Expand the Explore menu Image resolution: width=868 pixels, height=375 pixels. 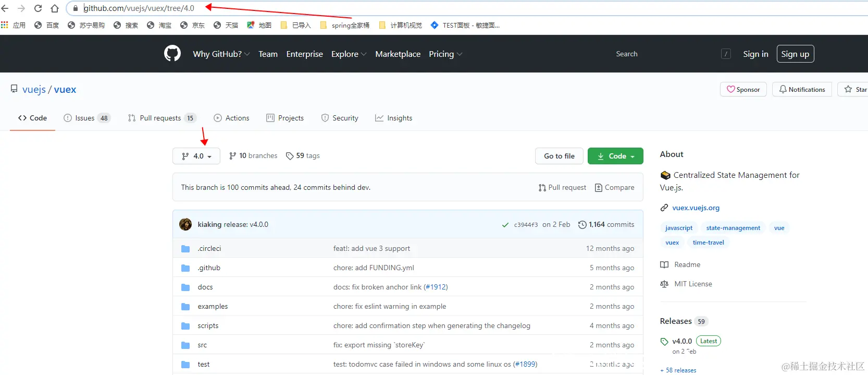349,54
